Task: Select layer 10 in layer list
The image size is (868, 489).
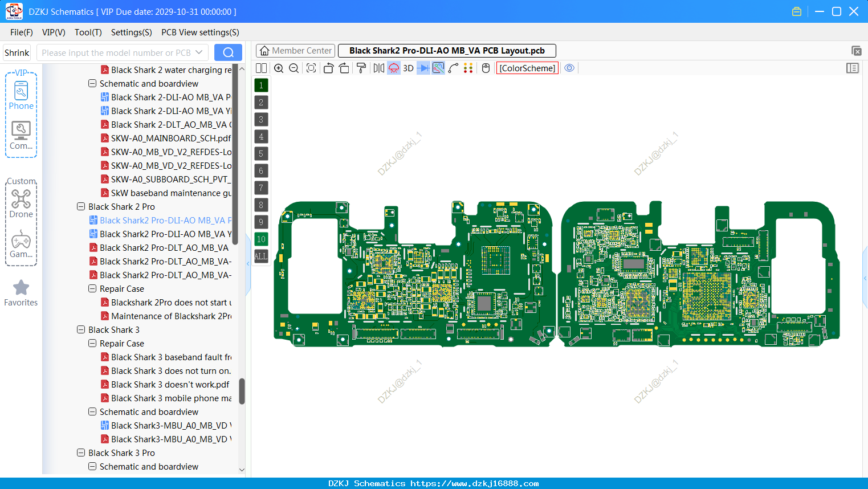Action: 261,239
